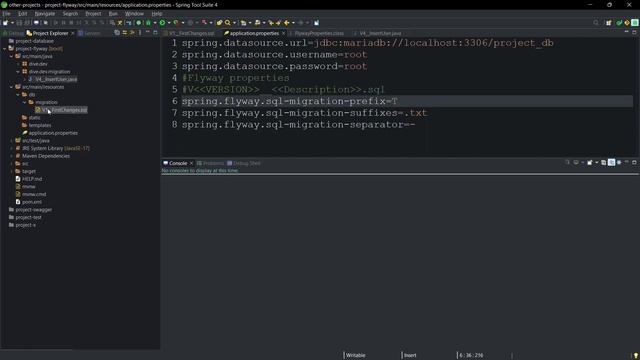Image resolution: width=640 pixels, height=360 pixels.
Task: Click the green Run button in toolbar
Action: click(162, 23)
